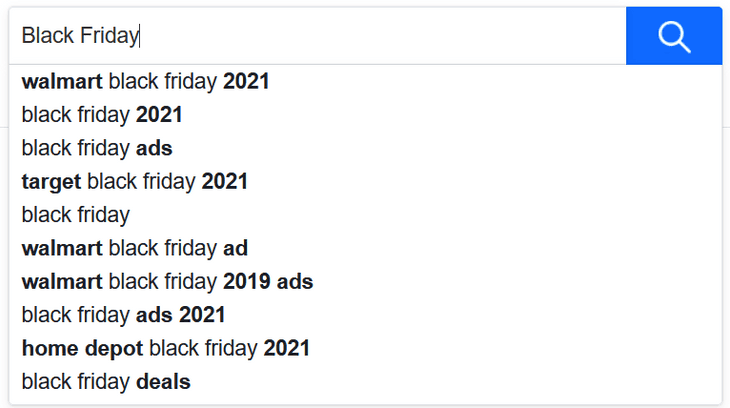Choose the 'black friday 2021' suggestion
The width and height of the screenshot is (730, 408).
click(x=102, y=115)
